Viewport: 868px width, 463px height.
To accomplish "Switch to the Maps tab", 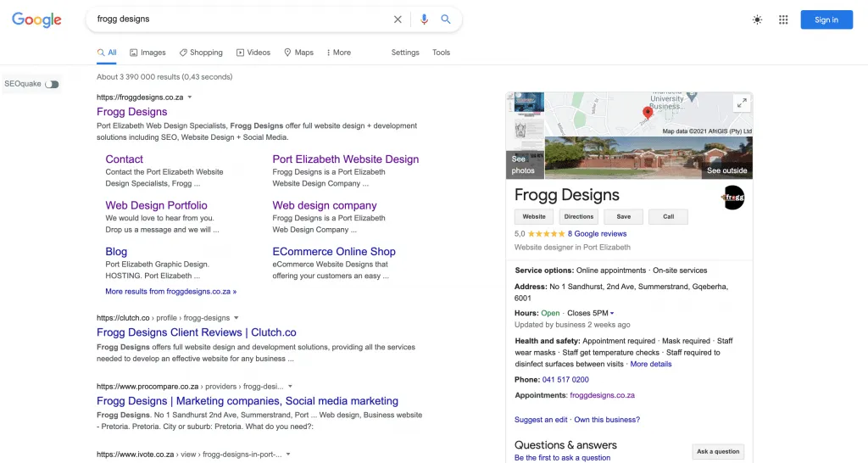I will pos(299,53).
